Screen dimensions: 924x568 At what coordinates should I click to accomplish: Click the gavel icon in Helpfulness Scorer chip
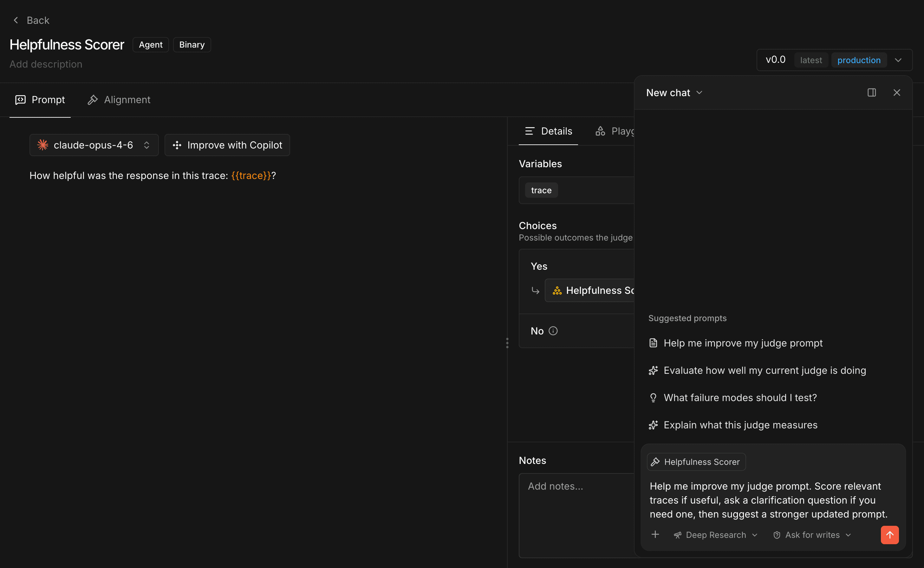point(655,462)
